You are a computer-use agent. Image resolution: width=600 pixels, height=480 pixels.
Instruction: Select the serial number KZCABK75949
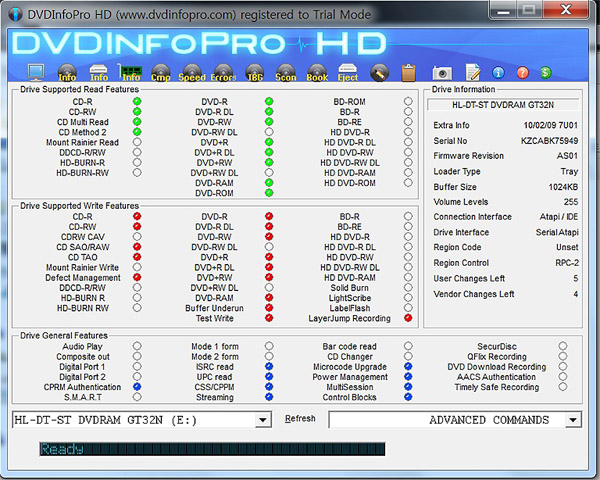[x=549, y=141]
